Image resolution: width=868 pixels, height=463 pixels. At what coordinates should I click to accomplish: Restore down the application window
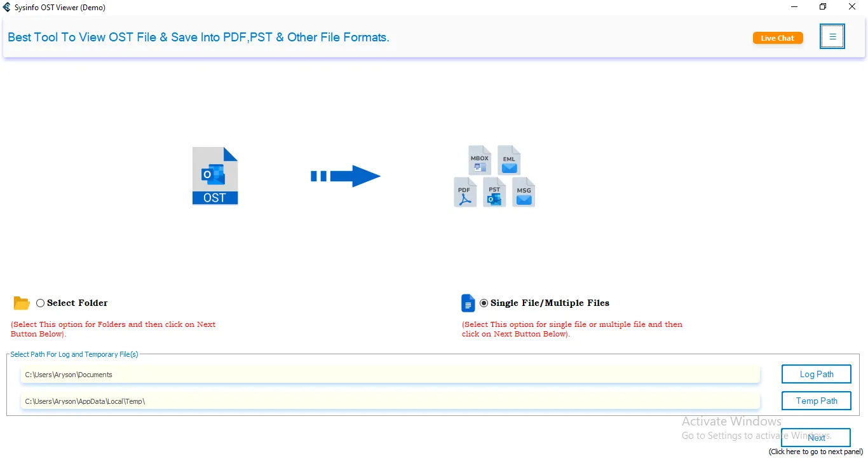[x=823, y=7]
